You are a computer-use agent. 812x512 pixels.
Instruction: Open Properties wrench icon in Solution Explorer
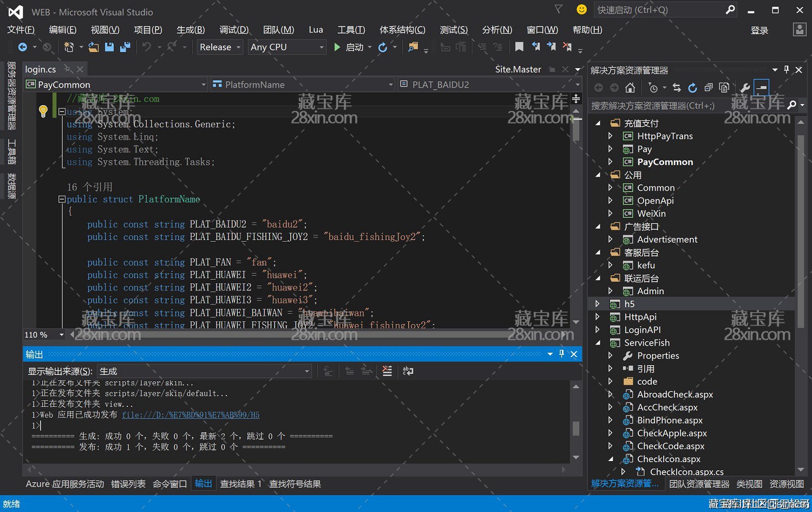pos(745,88)
